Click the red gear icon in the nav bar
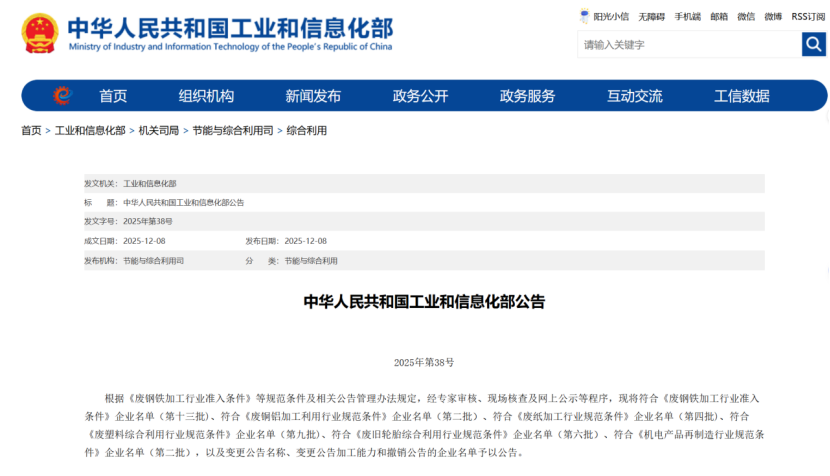 (62, 95)
